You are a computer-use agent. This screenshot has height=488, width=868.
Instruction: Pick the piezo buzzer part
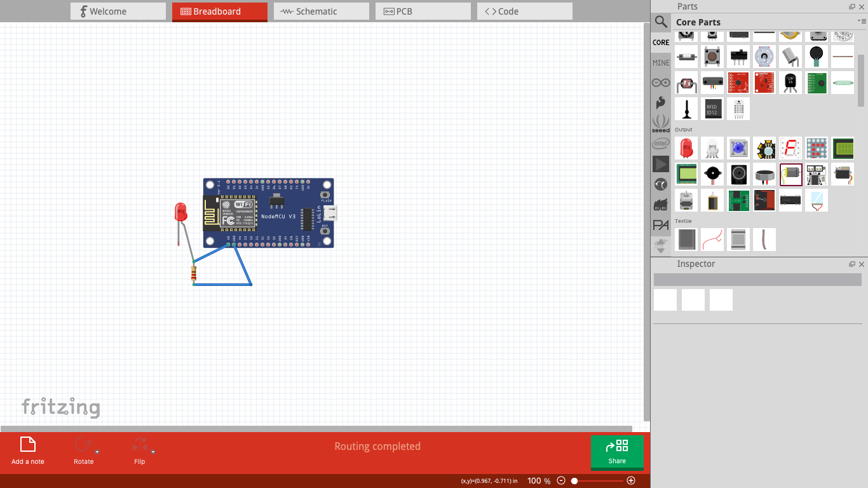tap(712, 174)
